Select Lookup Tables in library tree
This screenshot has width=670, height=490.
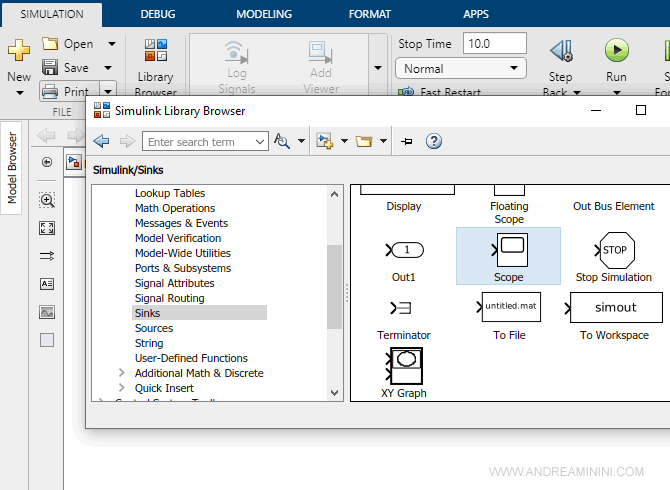coord(170,193)
